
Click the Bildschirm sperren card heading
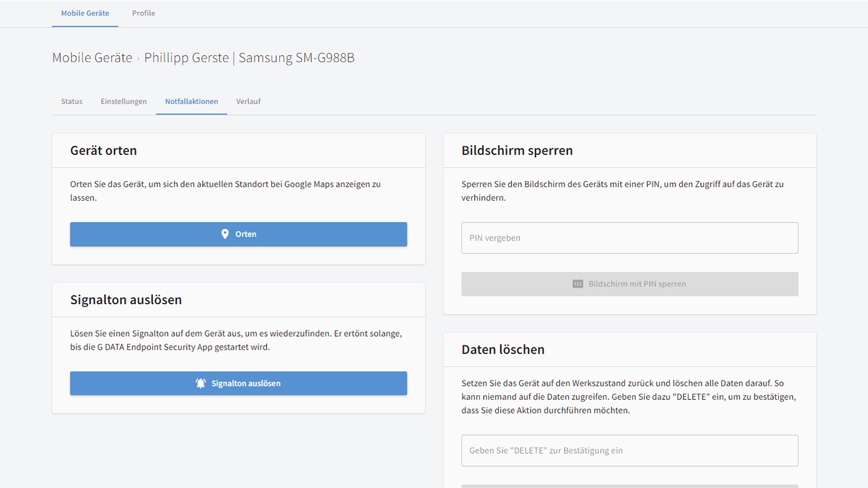point(517,150)
